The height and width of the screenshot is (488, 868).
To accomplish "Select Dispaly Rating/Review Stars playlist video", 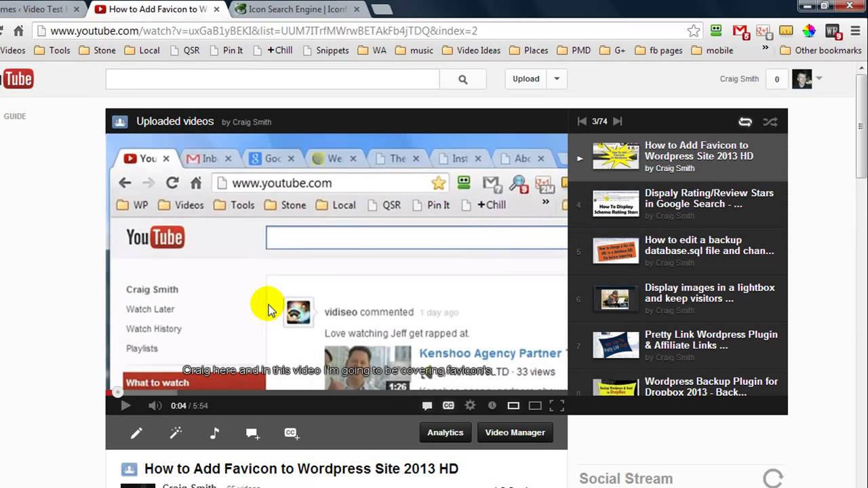I will click(677, 204).
